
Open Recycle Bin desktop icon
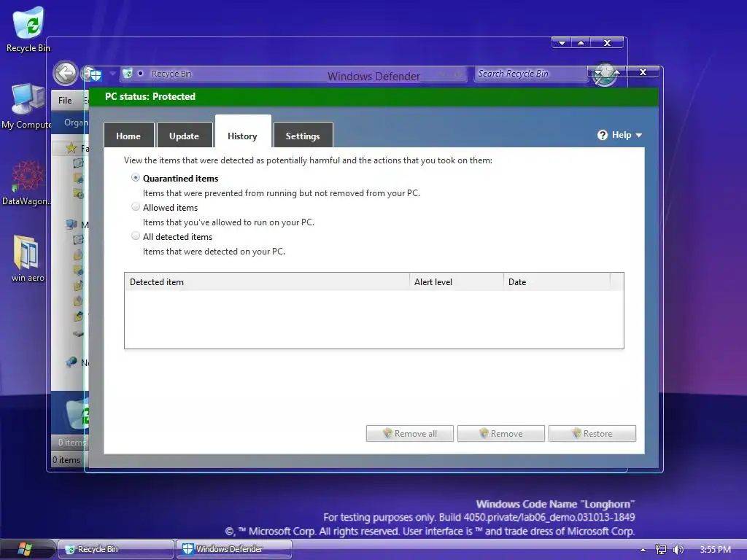tap(28, 29)
